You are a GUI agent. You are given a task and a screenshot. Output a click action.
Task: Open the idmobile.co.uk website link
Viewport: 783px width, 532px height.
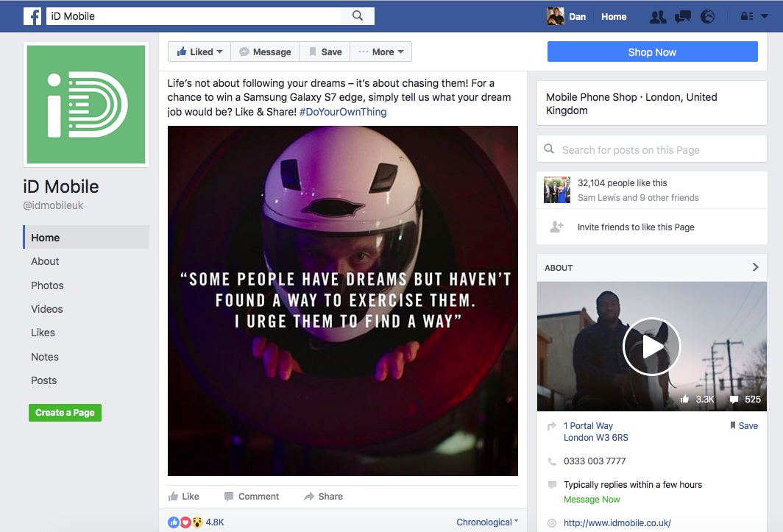coord(617,523)
